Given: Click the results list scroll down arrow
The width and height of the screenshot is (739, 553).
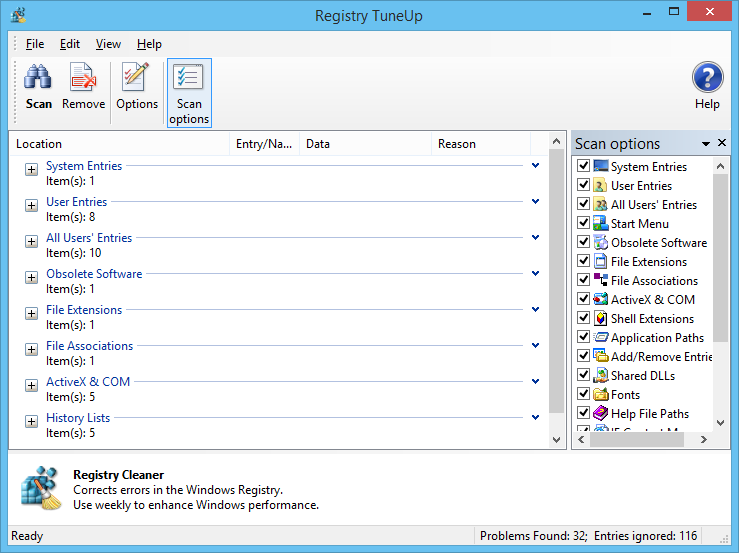Looking at the screenshot, I should [x=556, y=440].
